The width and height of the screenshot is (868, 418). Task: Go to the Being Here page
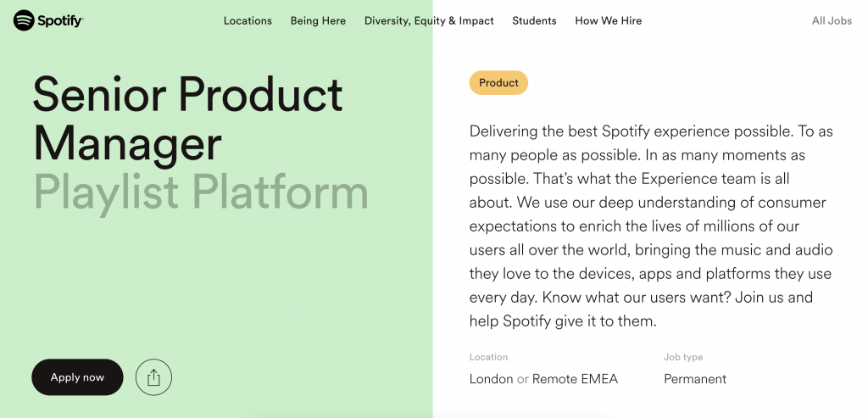click(x=318, y=20)
